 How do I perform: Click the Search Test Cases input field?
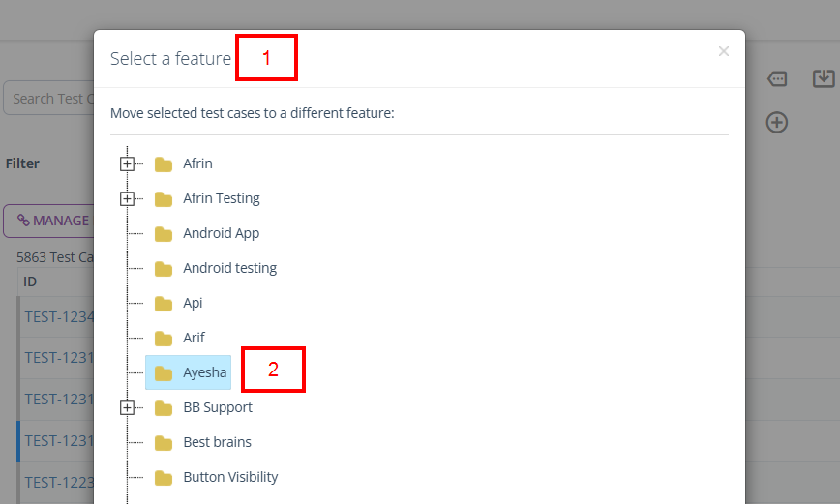[x=50, y=99]
